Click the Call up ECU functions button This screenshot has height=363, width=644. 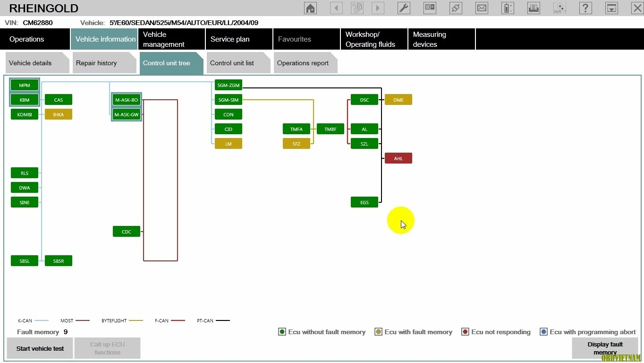(108, 348)
